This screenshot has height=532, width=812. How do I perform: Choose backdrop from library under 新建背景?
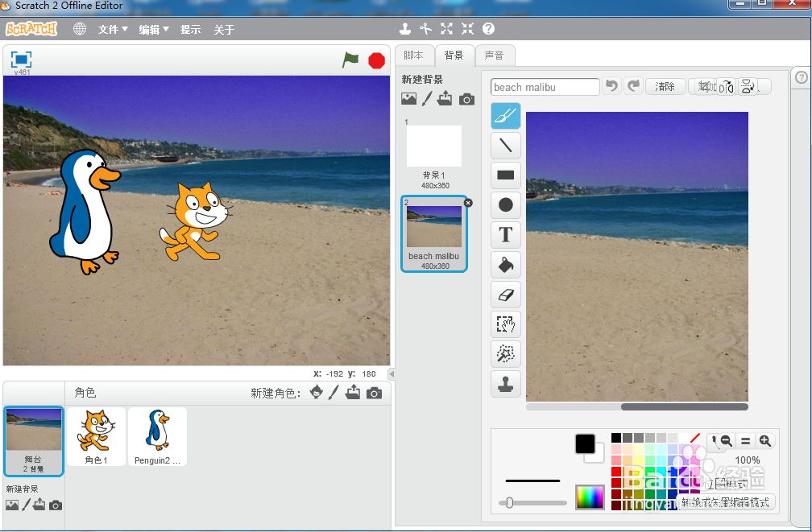point(408,98)
